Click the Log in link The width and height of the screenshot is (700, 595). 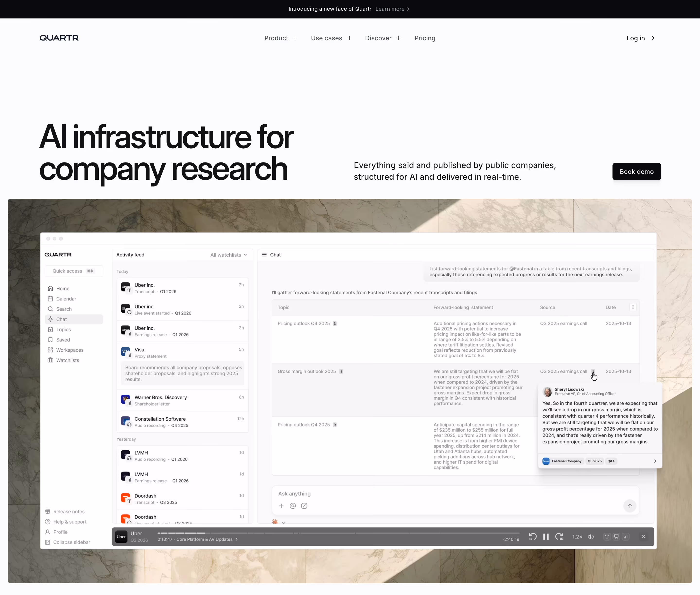point(641,38)
